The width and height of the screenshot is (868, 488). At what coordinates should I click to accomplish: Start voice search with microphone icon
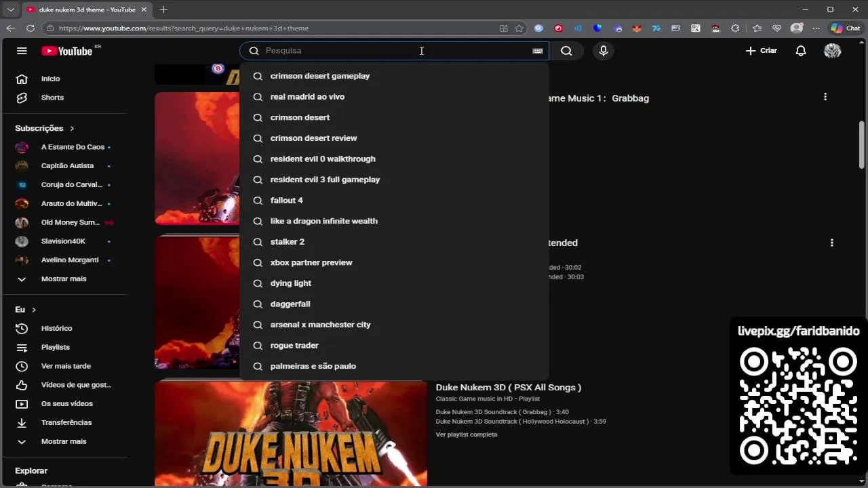(604, 51)
